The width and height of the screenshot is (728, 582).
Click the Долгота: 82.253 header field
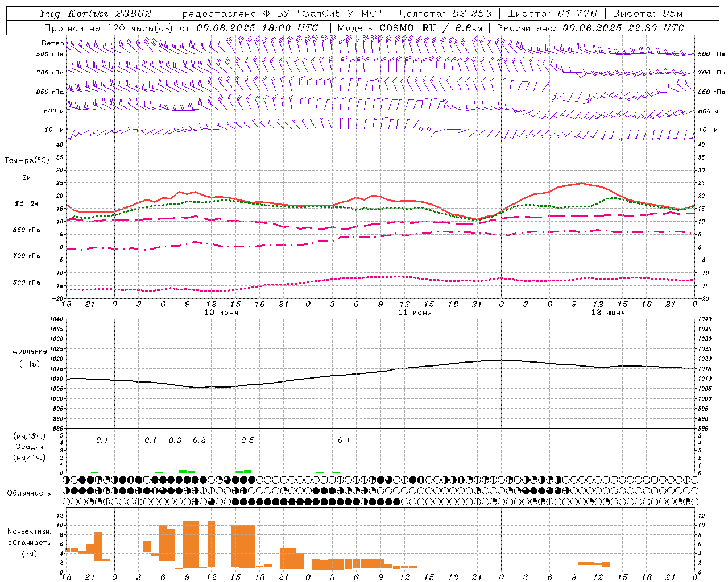click(445, 14)
